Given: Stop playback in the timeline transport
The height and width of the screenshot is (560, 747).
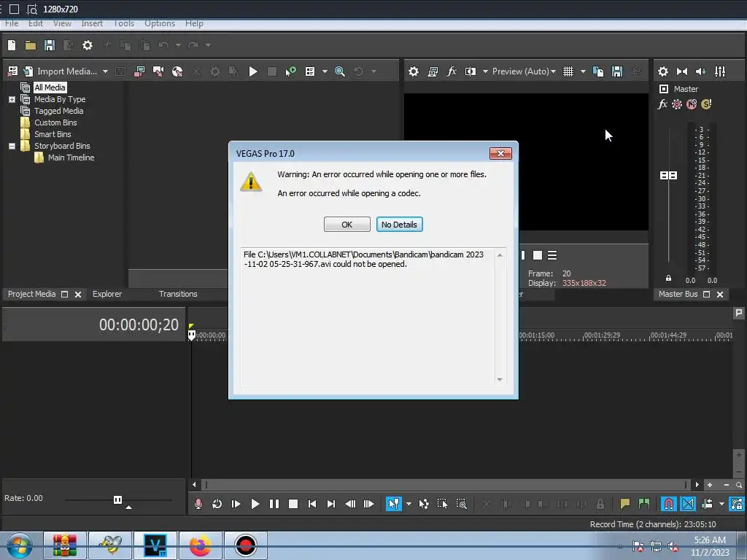Looking at the screenshot, I should [x=293, y=504].
